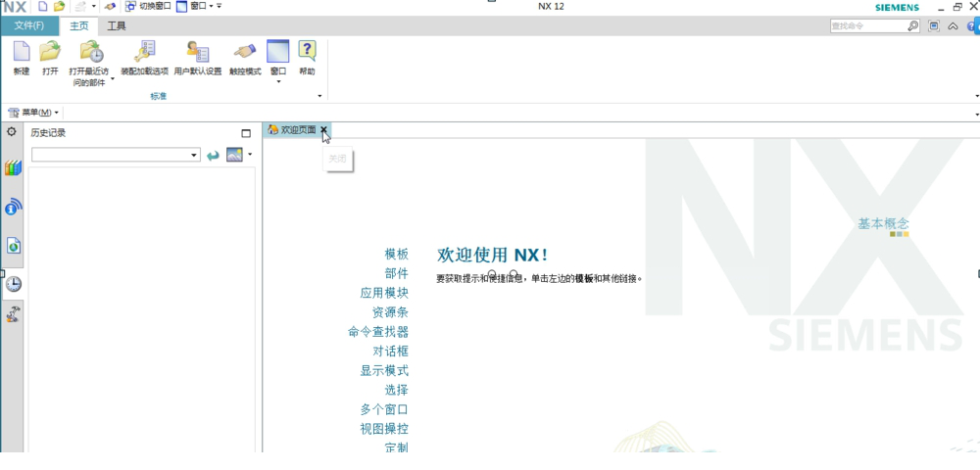The width and height of the screenshot is (980, 470).
Task: Minimize the ribbon with the up chevron
Action: click(x=953, y=26)
